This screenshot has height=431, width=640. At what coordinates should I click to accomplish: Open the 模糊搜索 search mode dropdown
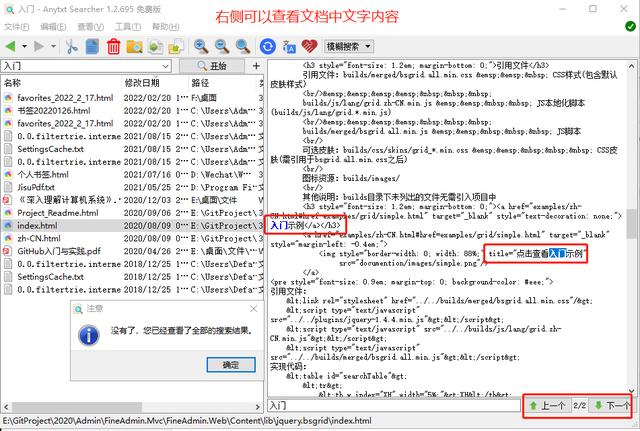(x=349, y=47)
